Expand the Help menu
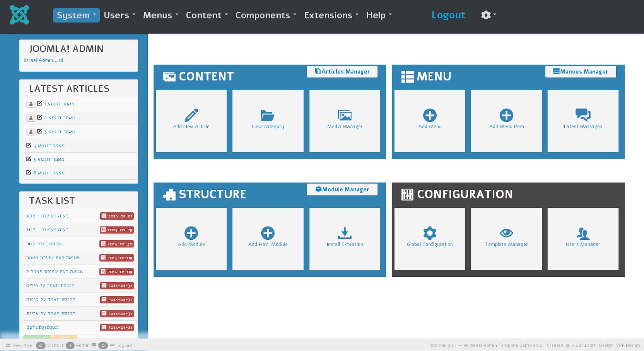The height and width of the screenshot is (351, 644). pyautogui.click(x=379, y=15)
